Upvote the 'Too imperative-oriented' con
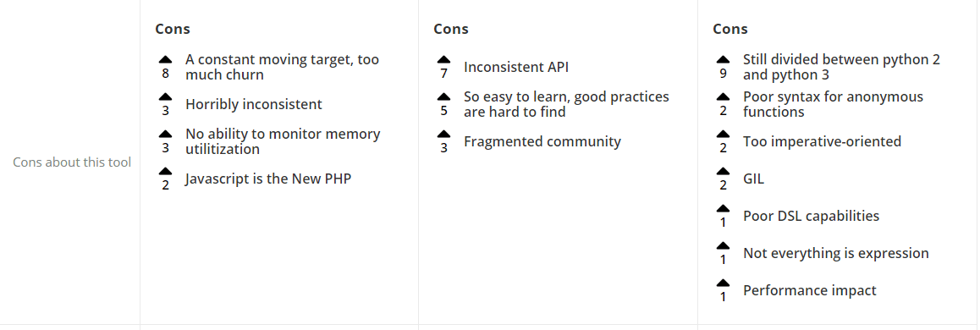Screen dimensions: 980x330 723,134
